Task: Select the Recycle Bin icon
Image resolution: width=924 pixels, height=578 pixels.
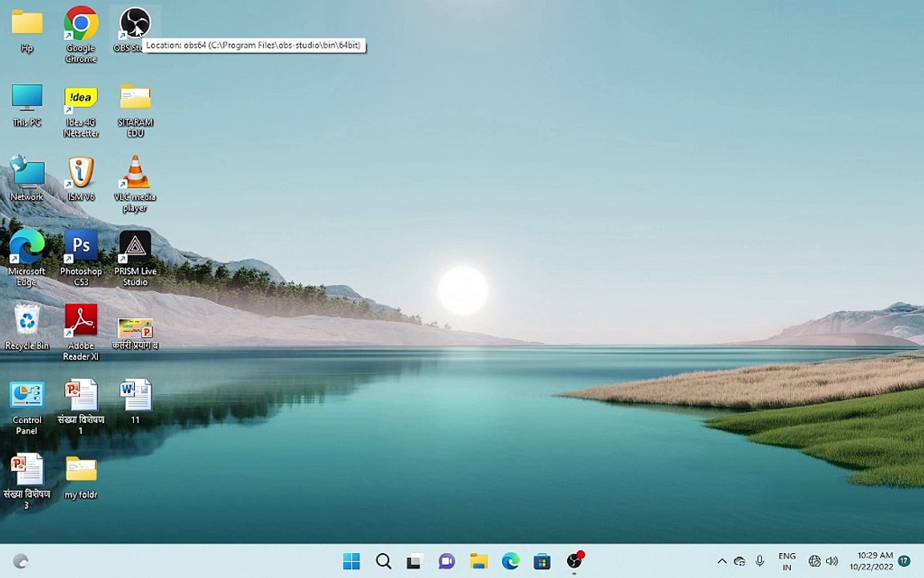Action: coord(27,320)
